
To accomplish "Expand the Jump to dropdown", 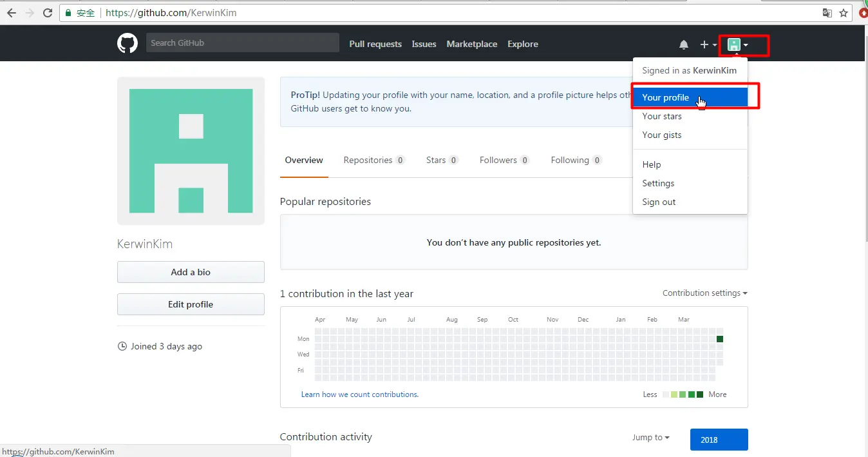I will 651,437.
